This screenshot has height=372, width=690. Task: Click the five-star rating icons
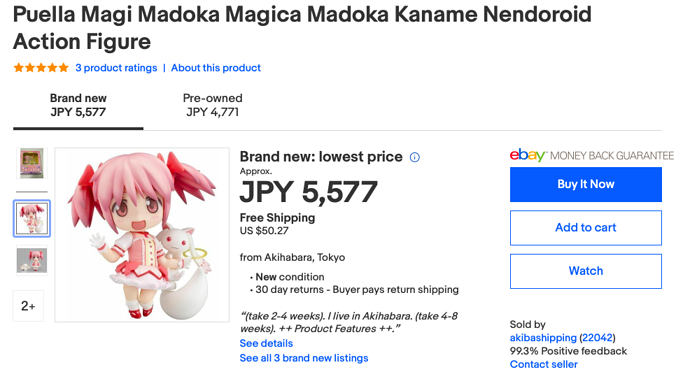(41, 68)
